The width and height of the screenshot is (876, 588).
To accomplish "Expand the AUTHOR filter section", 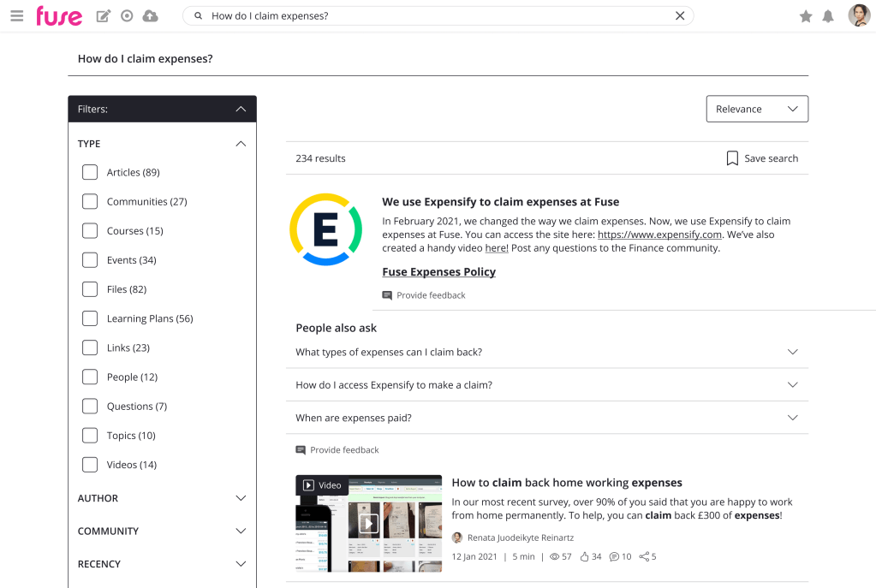I will 241,498.
